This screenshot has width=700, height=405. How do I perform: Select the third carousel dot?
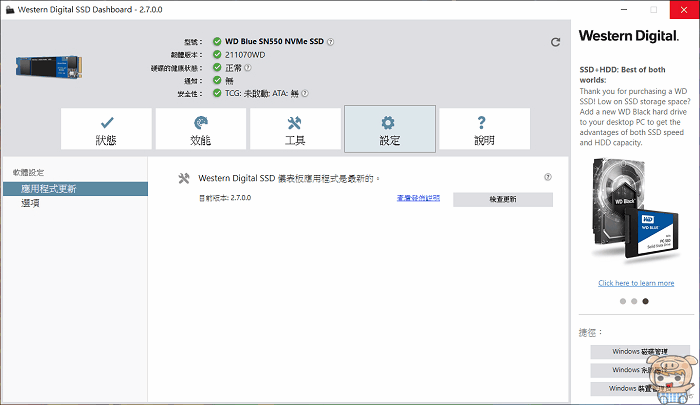(645, 301)
